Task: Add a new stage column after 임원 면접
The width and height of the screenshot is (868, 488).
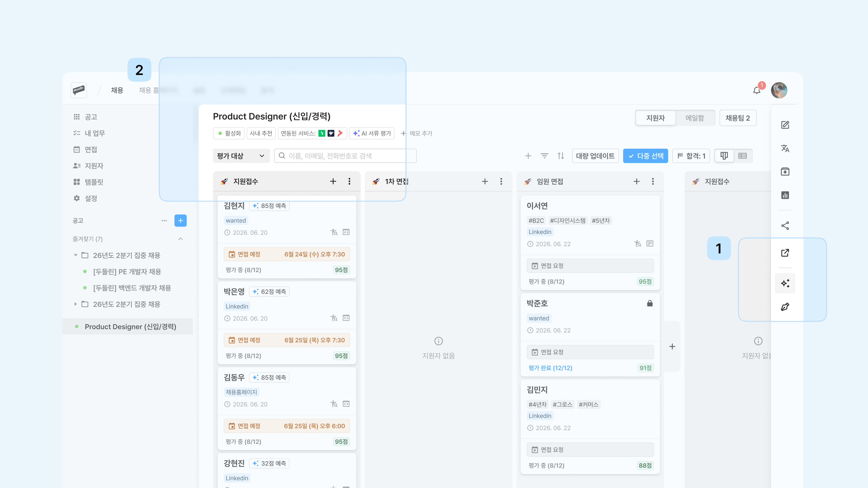Action: coord(672,346)
